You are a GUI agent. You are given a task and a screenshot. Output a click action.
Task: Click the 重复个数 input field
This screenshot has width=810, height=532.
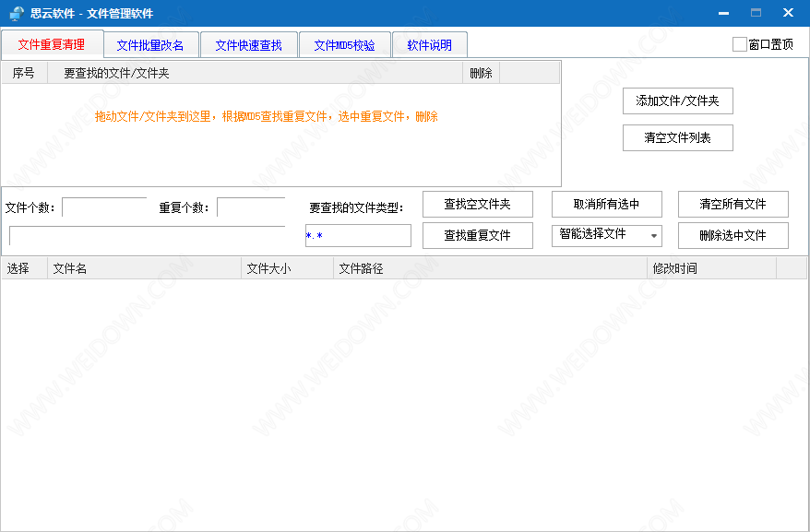[251, 207]
